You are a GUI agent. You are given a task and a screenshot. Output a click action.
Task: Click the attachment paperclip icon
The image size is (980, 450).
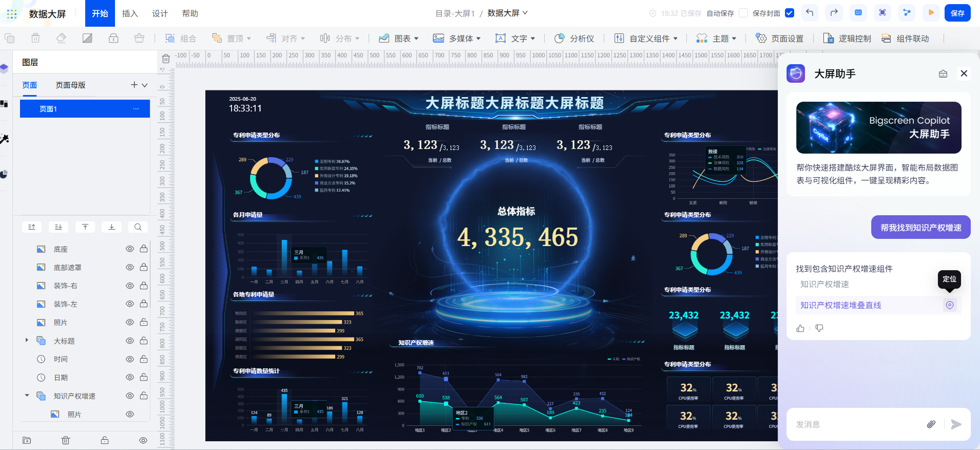pos(931,424)
